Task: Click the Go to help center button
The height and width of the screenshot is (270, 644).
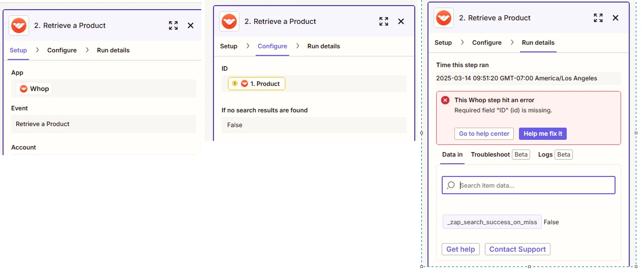Action: 484,134
